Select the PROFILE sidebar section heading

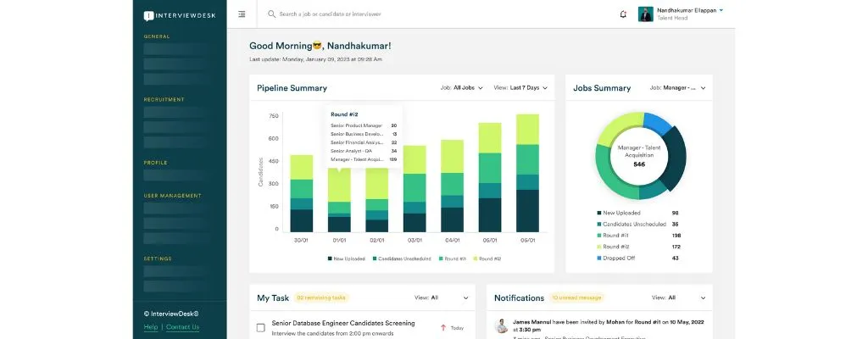click(156, 163)
